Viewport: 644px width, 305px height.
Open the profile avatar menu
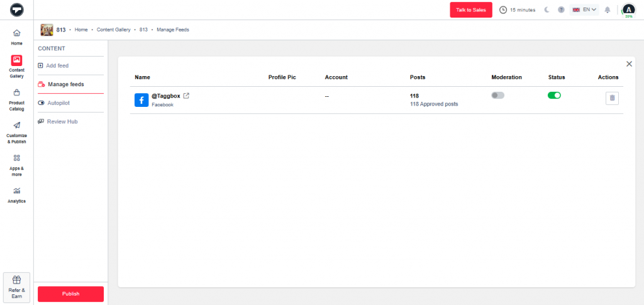coord(628,9)
